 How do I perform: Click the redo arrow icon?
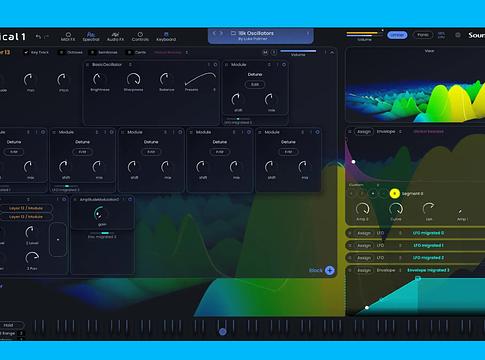pos(47,37)
